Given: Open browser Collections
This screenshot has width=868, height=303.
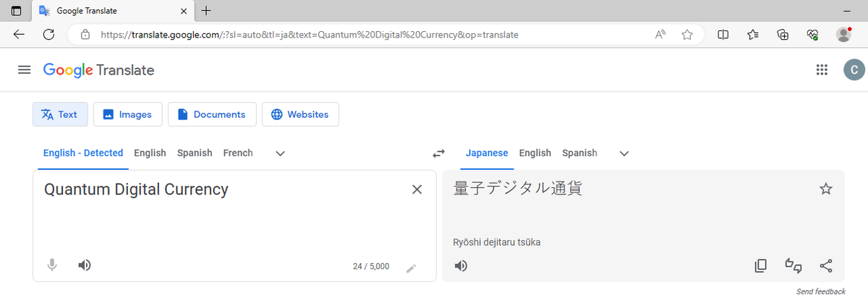Looking at the screenshot, I should 783,34.
